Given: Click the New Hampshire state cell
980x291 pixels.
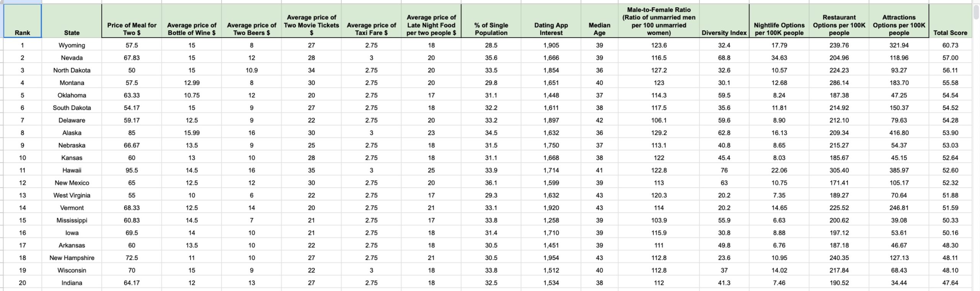Looking at the screenshot, I should click(72, 258).
